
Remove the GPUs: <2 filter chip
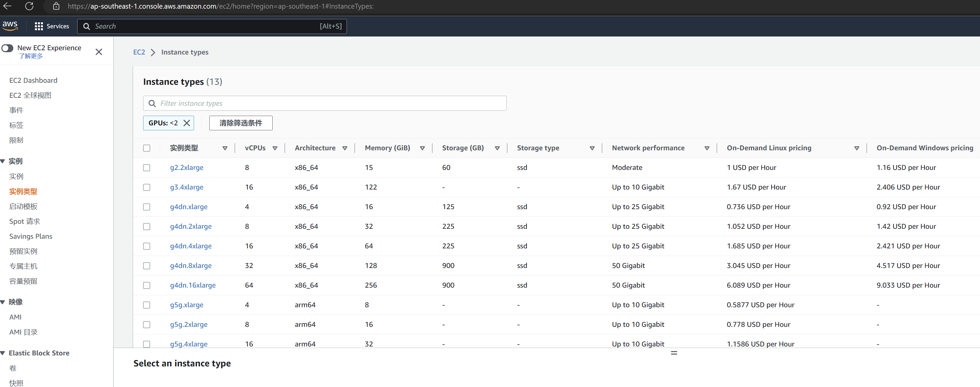point(186,123)
